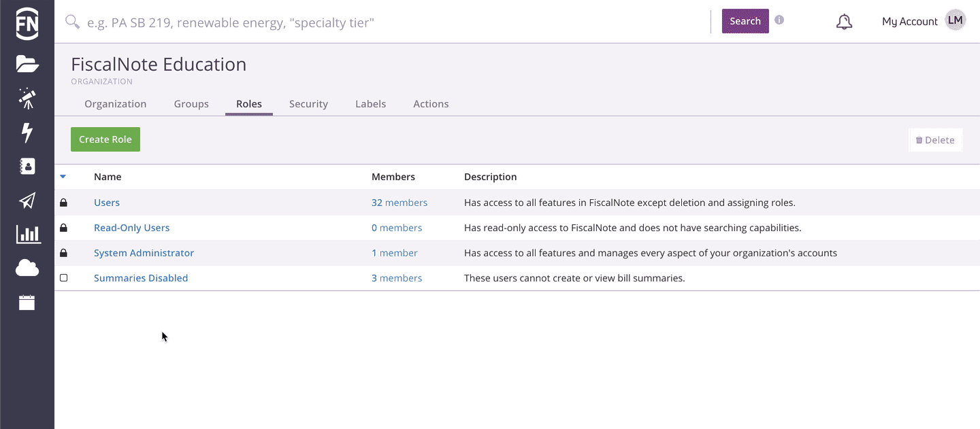This screenshot has height=429, width=980.
Task: Click description mentioning 'except deletion and assigning roles'
Action: [x=630, y=203]
